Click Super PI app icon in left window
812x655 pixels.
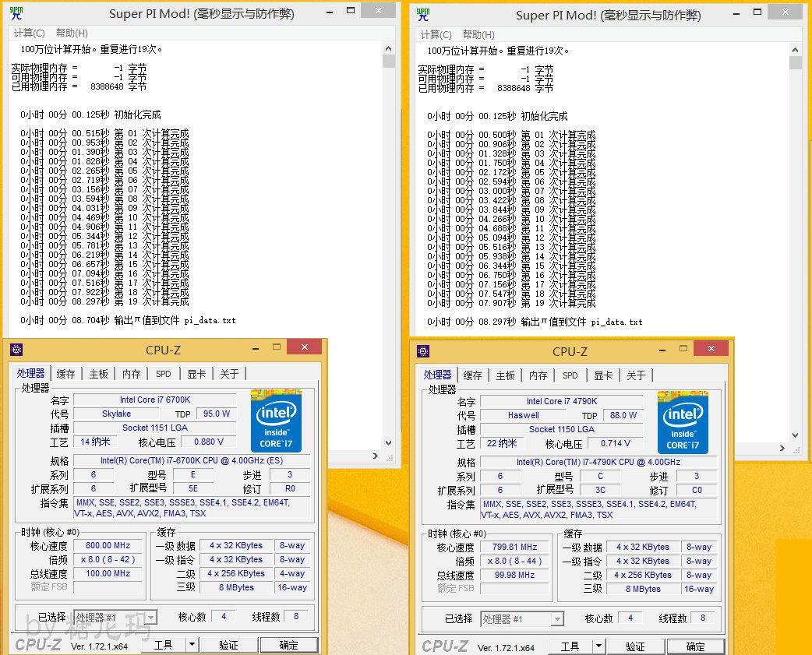16,13
